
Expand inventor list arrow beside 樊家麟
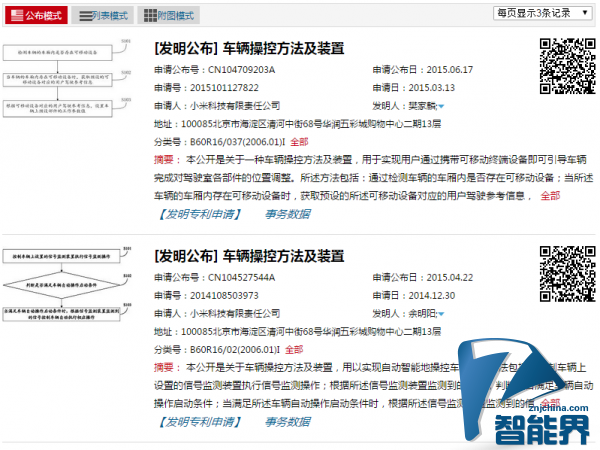click(441, 106)
